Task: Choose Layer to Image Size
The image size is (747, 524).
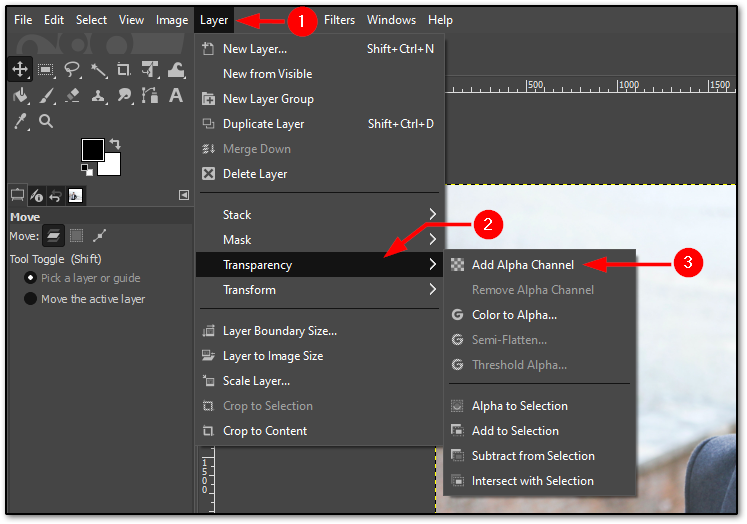Action: point(319,356)
